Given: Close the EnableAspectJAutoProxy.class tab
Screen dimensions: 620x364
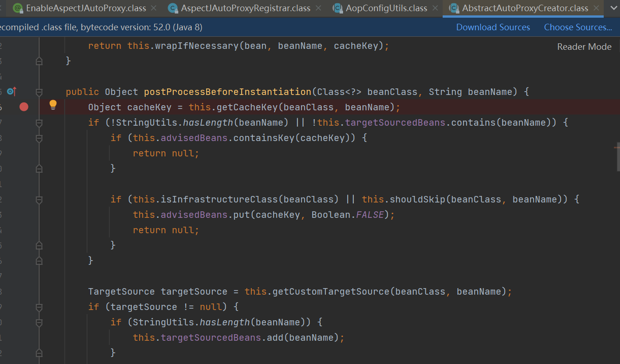Looking at the screenshot, I should 155,8.
